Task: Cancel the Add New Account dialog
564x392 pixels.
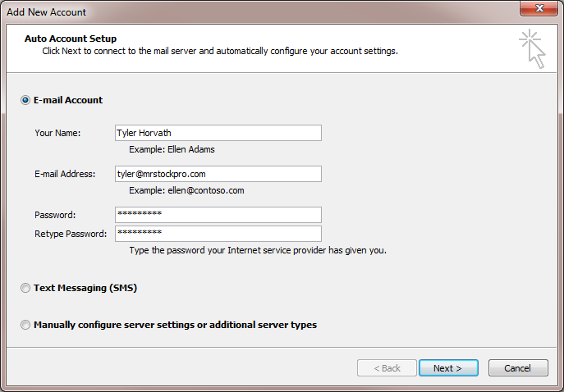Action: (x=517, y=368)
